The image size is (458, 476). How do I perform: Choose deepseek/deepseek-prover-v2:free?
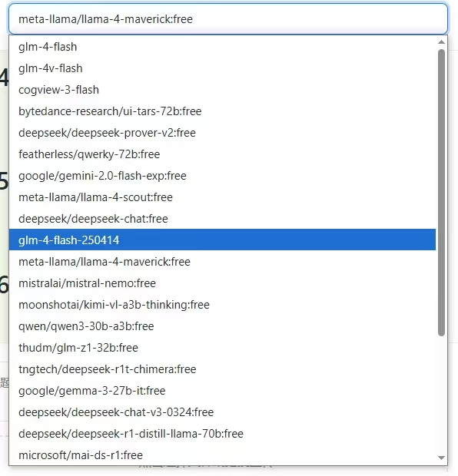coord(222,133)
